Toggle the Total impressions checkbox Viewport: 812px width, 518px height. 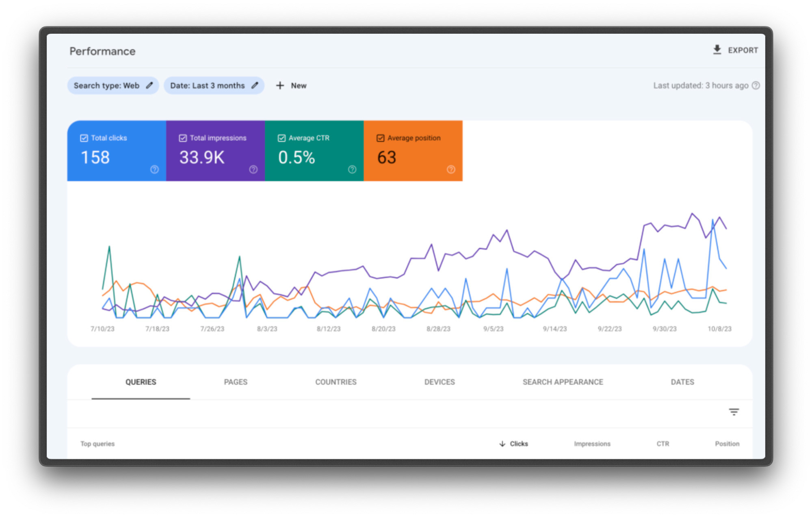point(183,138)
